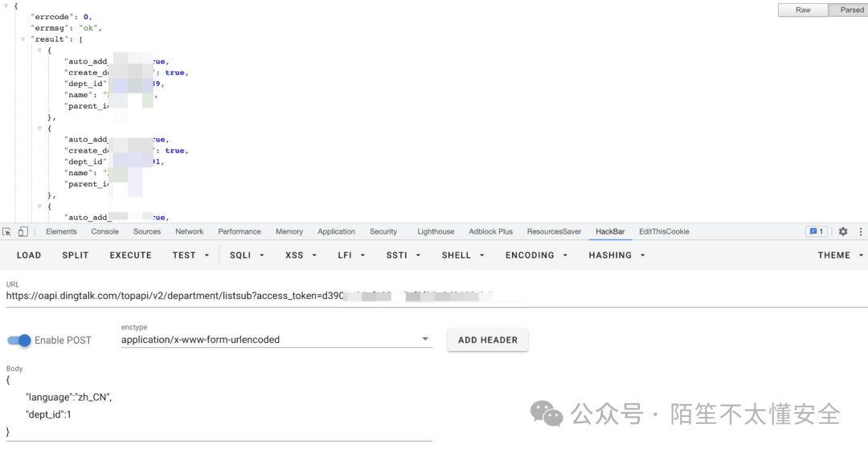This screenshot has height=449, width=868.
Task: Switch to the Sources tab
Action: pyautogui.click(x=147, y=231)
